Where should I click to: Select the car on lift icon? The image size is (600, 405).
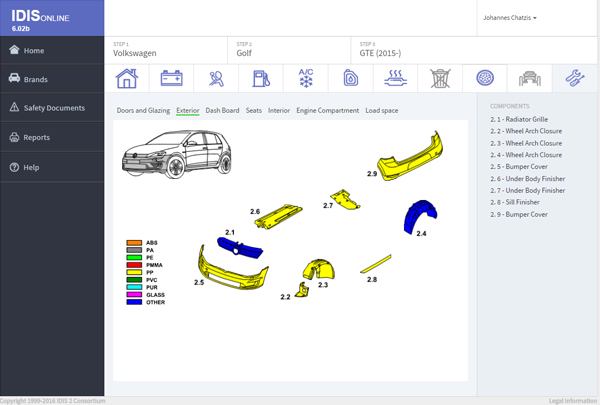(530, 78)
